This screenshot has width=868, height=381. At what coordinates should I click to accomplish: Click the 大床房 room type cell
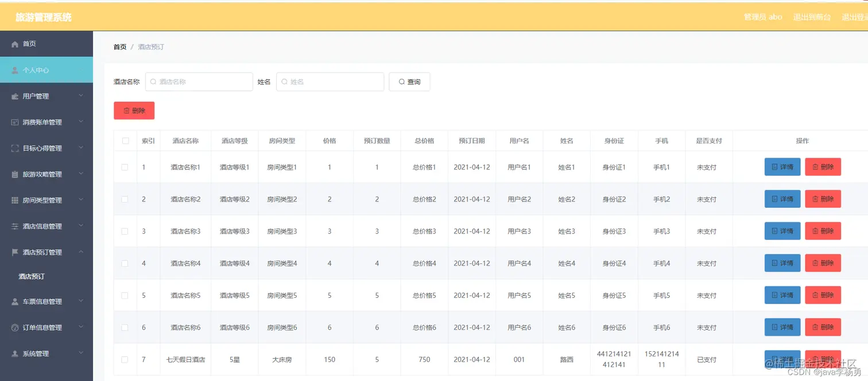click(x=282, y=360)
